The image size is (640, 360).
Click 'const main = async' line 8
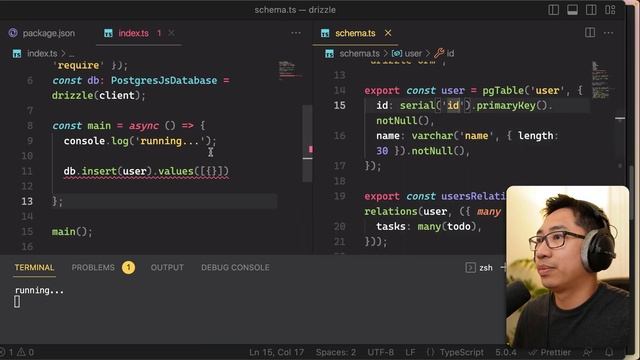pos(129,126)
